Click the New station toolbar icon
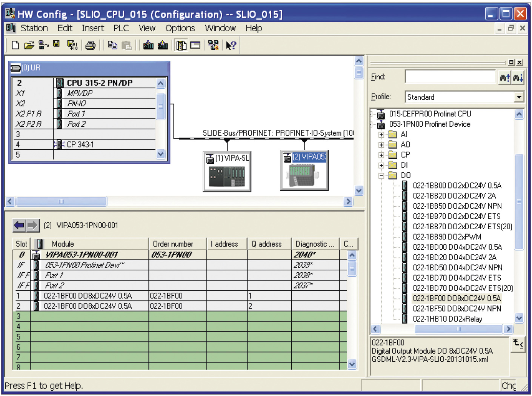 point(15,45)
